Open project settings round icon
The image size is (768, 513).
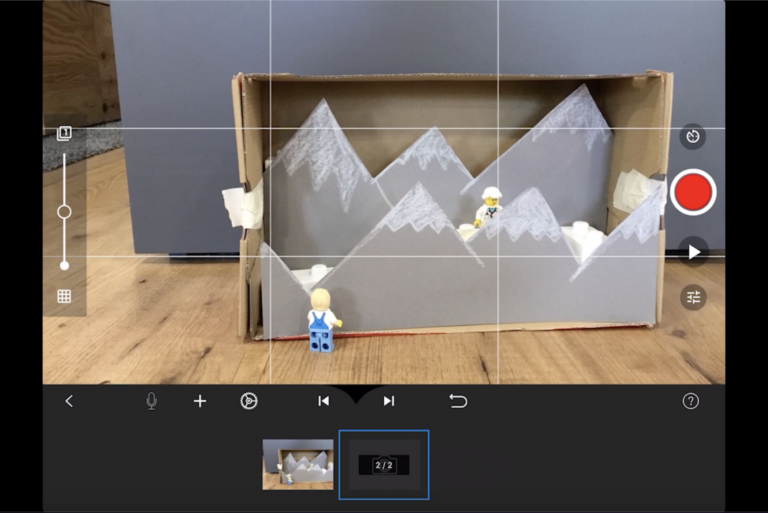click(x=249, y=401)
